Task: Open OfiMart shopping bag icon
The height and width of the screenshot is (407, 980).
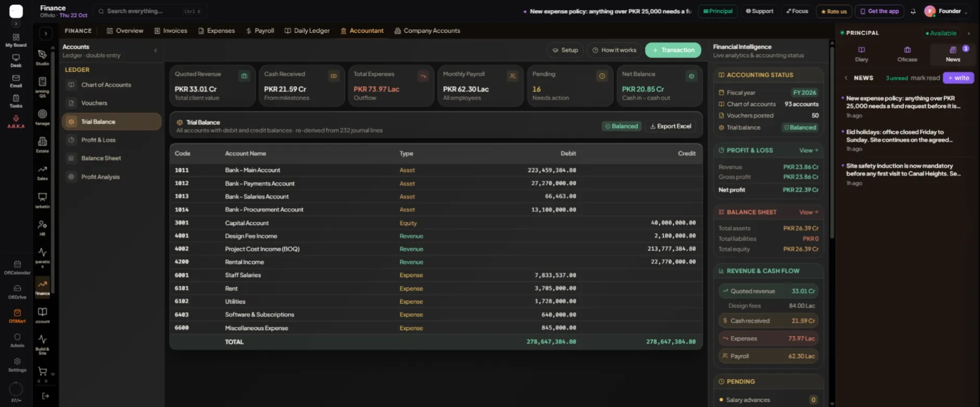Action: tap(17, 316)
